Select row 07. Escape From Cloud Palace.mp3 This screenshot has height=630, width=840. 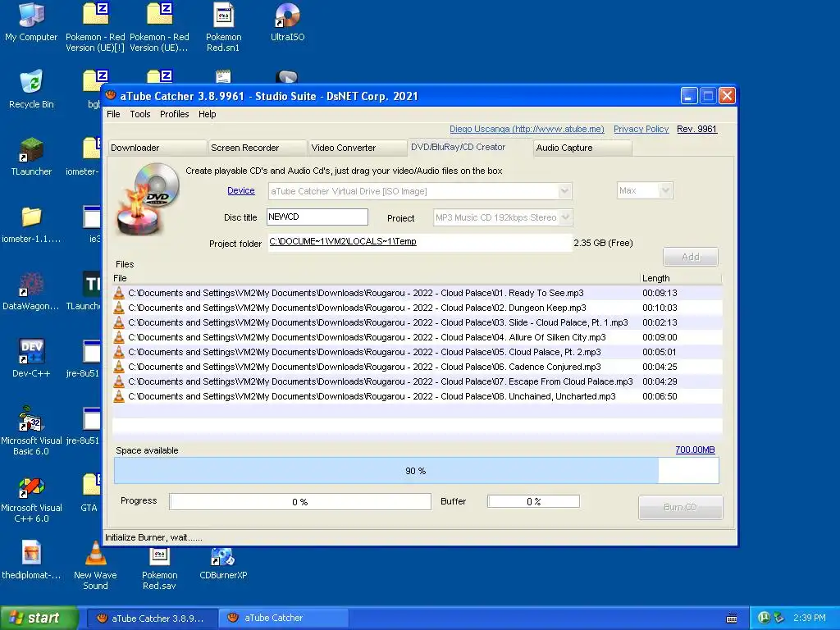coord(418,381)
